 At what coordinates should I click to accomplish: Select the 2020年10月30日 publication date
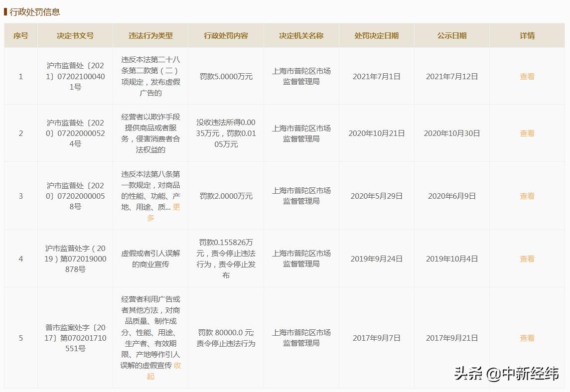tap(452, 133)
